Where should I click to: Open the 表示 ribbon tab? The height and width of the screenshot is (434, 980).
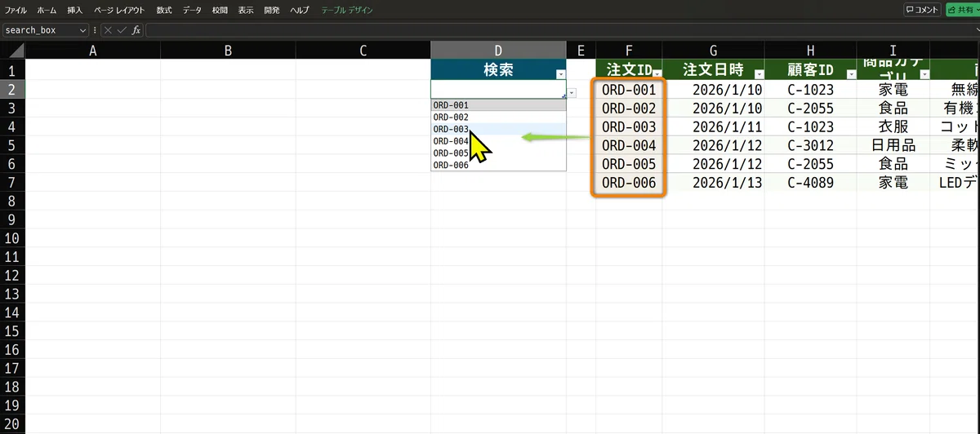[x=246, y=10]
